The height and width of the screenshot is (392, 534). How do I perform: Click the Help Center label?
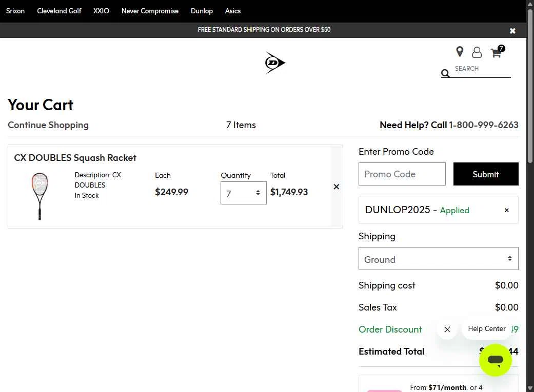coord(487,328)
